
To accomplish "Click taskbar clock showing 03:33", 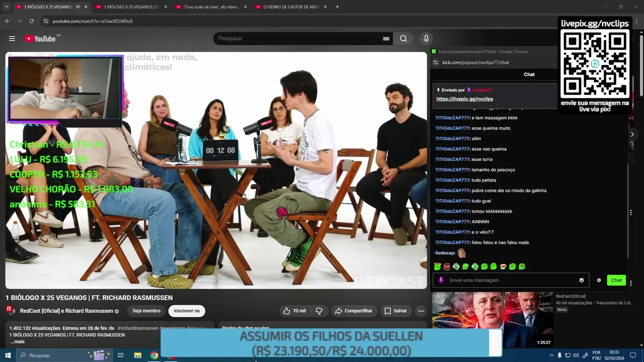I will point(614,355).
